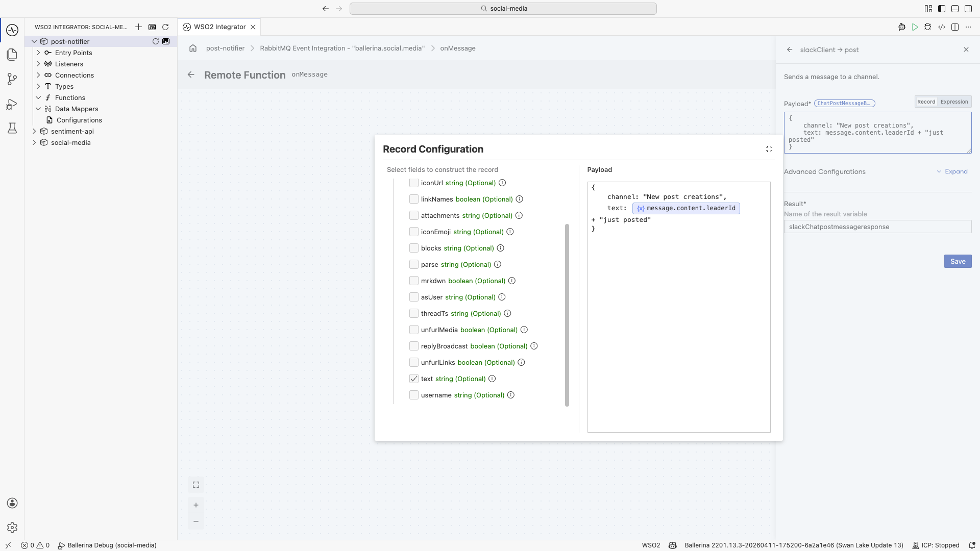Screen dimensions: 980x551
Task: Check the username field checkbox
Action: click(414, 395)
